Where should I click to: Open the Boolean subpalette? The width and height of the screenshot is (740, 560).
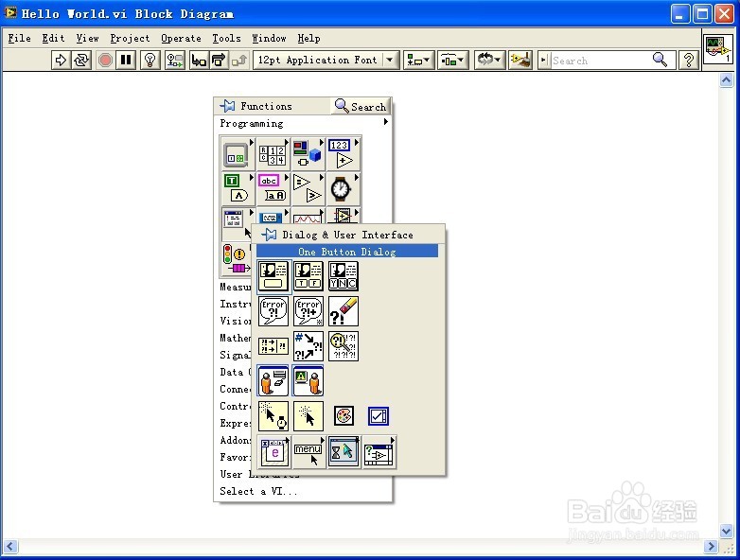[237, 188]
